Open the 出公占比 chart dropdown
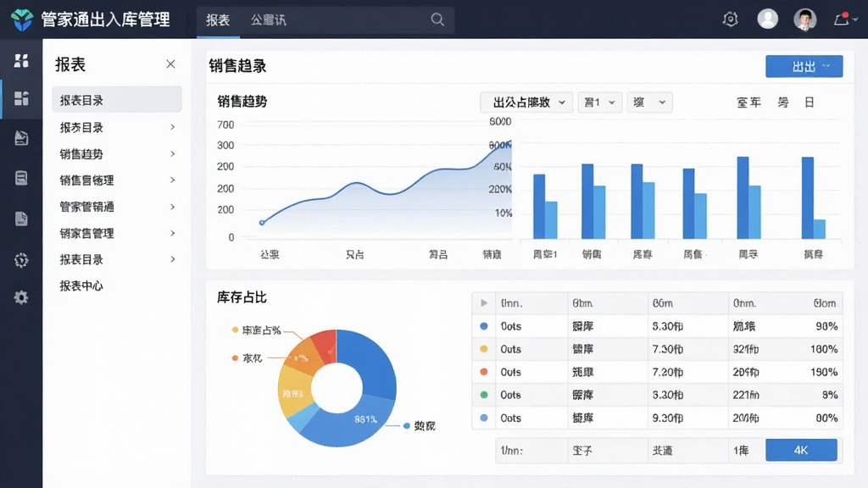The width and height of the screenshot is (868, 488). click(526, 103)
